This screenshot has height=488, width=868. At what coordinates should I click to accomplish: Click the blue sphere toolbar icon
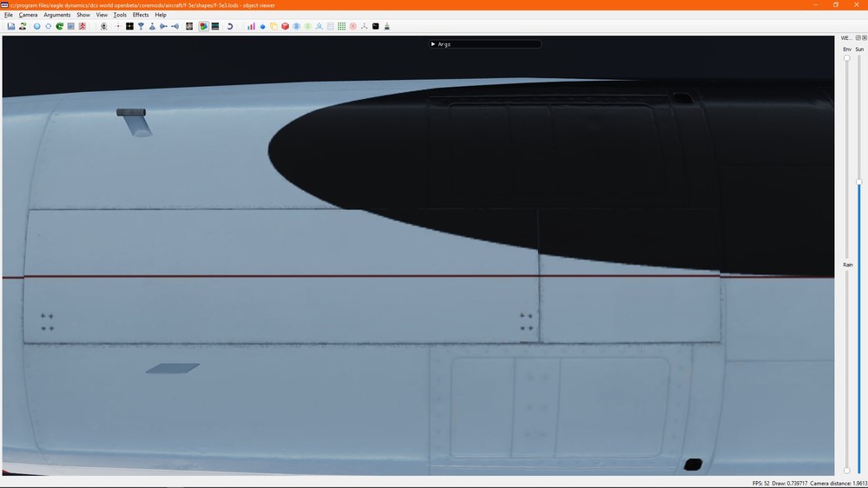(x=37, y=26)
